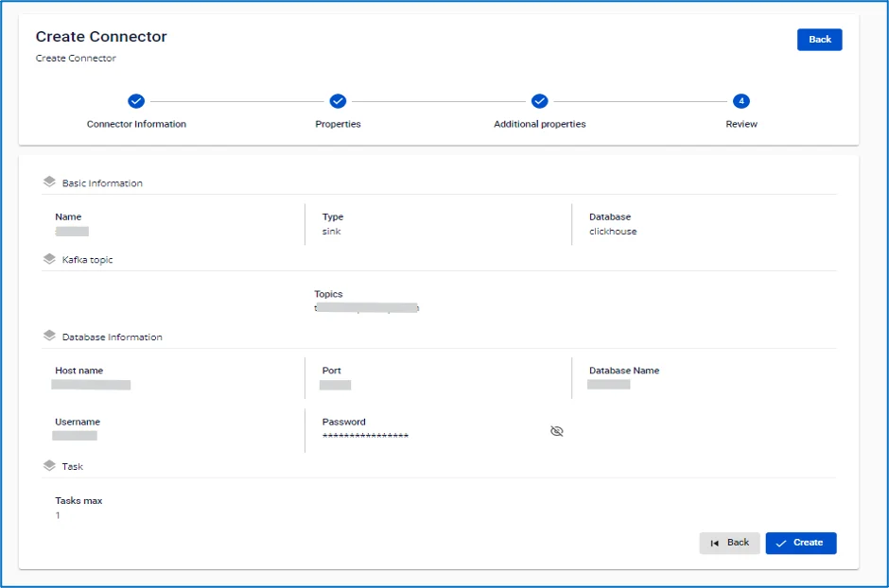
Task: Click the Kafka topic layers icon
Action: click(x=49, y=259)
